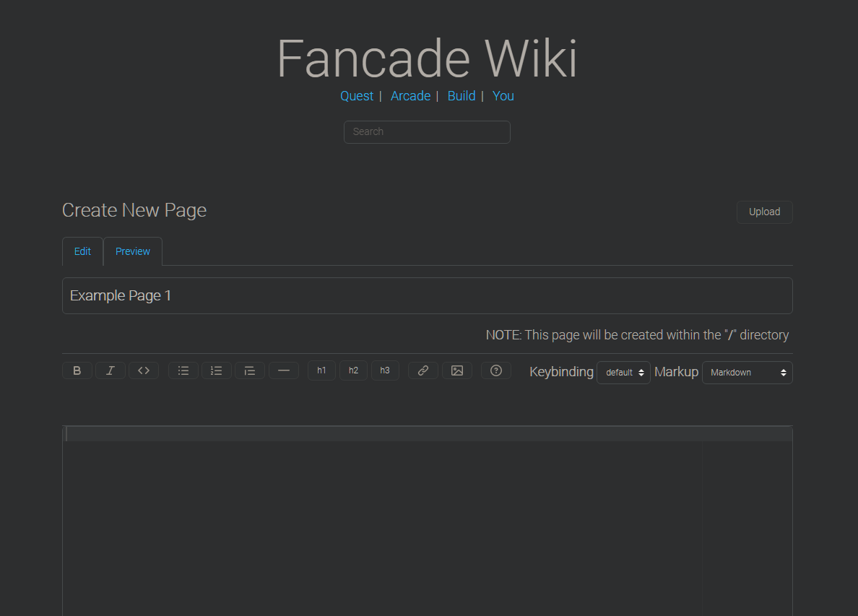Insert a numbered list
Viewport: 858px width, 616px height.
[x=217, y=370]
